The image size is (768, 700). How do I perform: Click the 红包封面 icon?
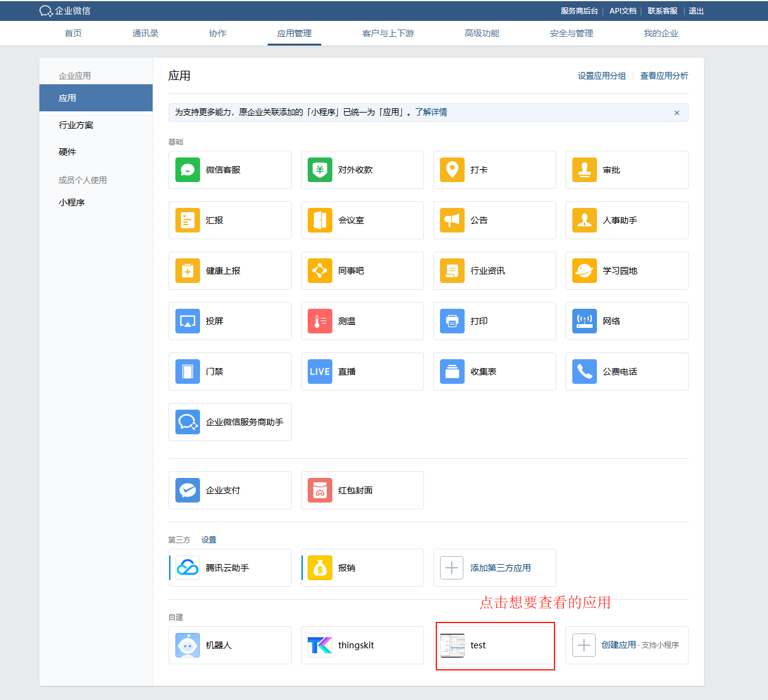[320, 490]
